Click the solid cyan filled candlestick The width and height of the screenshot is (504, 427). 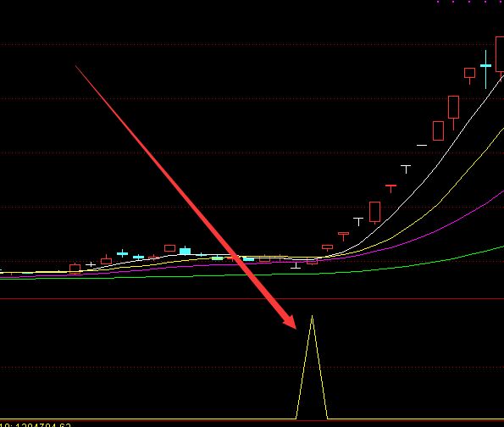point(186,251)
